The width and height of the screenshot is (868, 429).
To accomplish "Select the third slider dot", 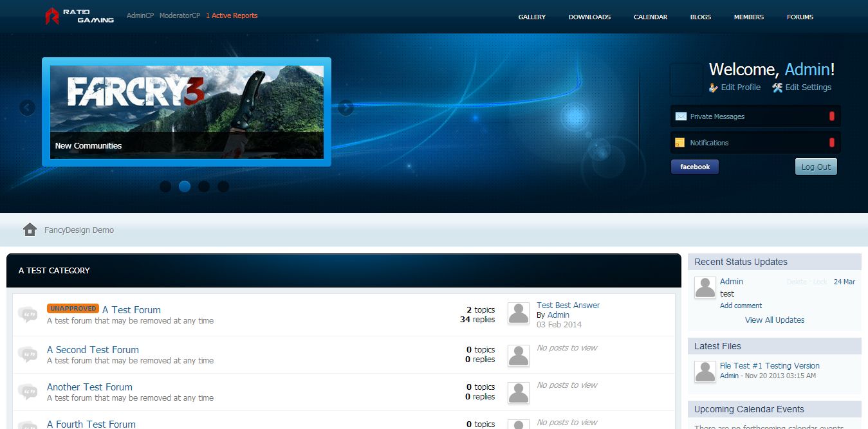I will 204,187.
